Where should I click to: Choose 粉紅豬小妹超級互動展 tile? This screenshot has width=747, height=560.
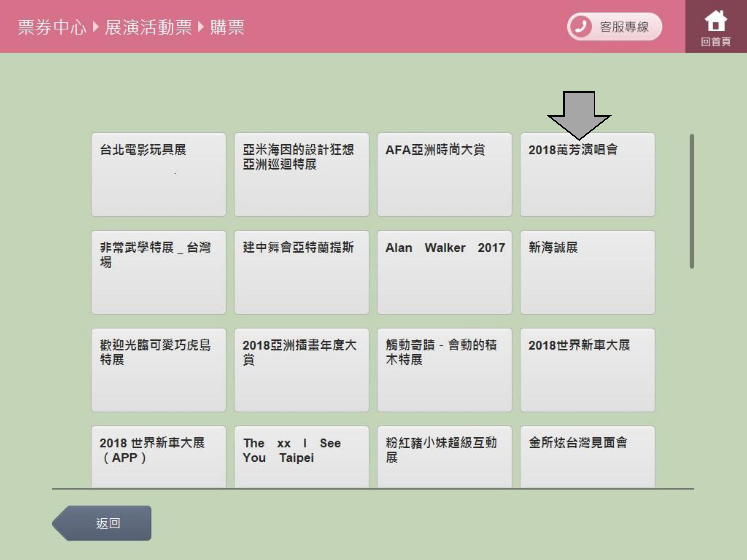point(444,456)
